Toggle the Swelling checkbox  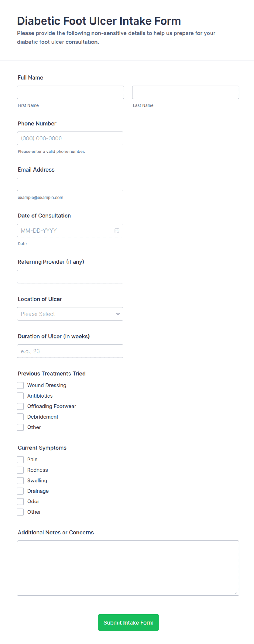coord(20,480)
